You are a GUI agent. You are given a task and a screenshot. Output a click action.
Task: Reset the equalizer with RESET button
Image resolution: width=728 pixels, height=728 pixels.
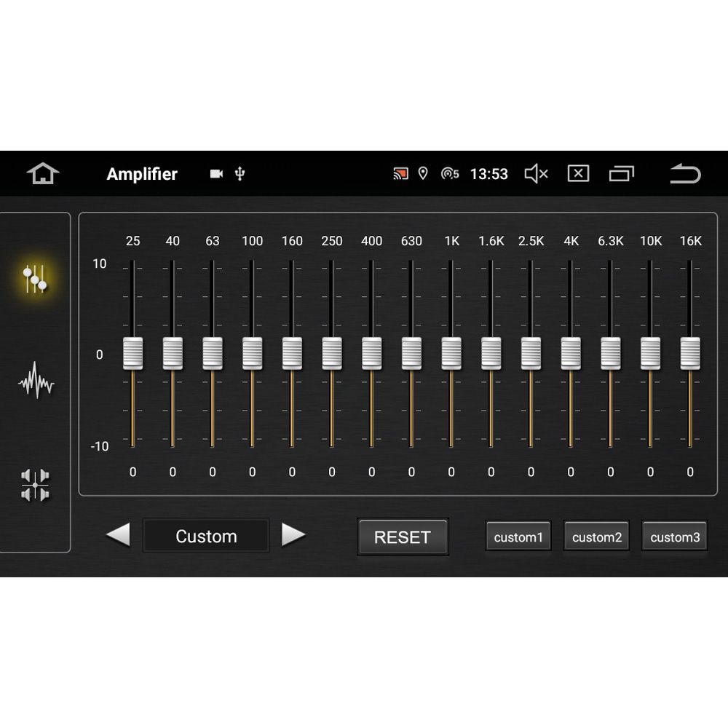click(x=403, y=537)
